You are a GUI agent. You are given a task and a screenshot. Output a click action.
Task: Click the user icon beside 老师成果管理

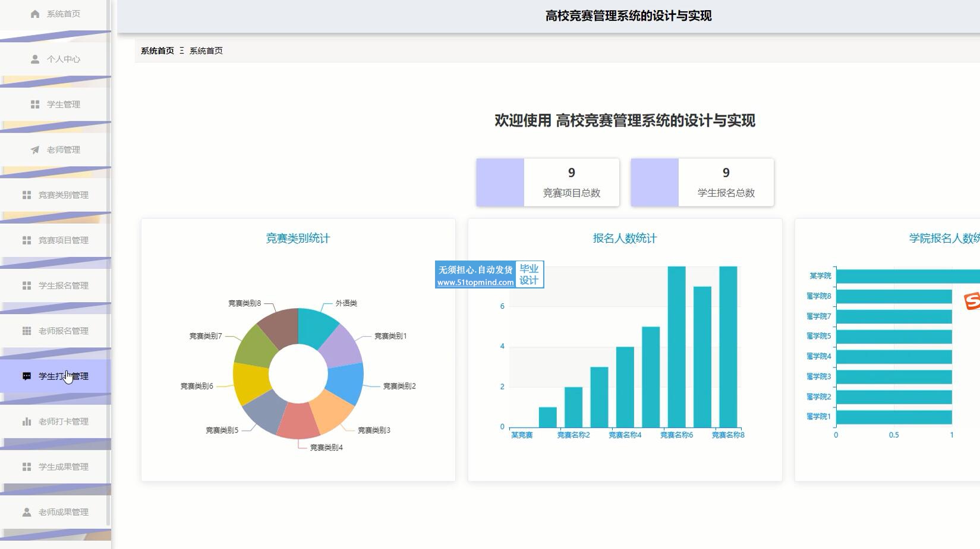click(x=27, y=512)
